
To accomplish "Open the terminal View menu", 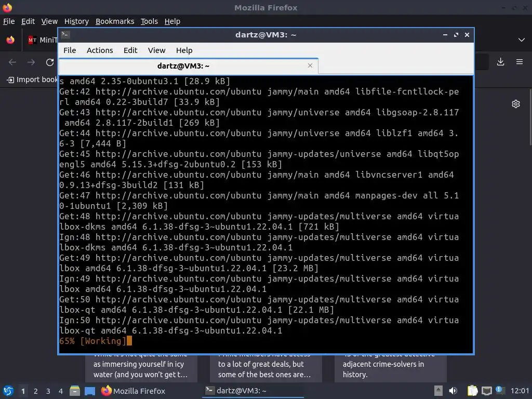I will click(156, 50).
